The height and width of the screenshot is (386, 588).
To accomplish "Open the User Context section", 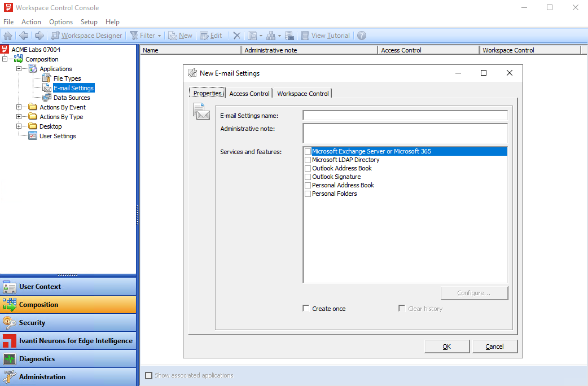I will [68, 287].
